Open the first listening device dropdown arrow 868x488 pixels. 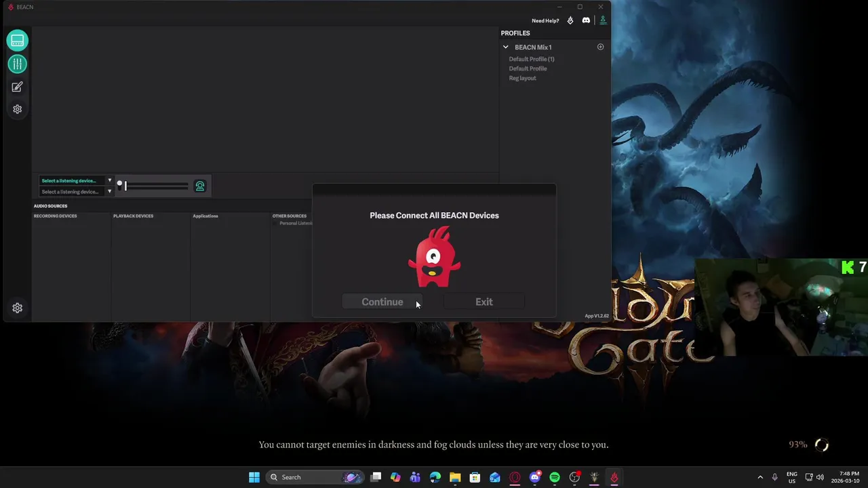[x=109, y=181]
